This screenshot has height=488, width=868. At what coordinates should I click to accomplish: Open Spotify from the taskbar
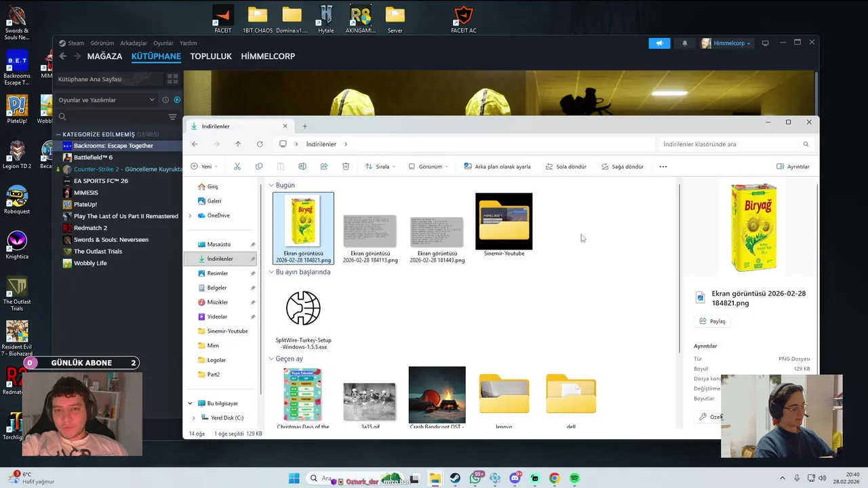pyautogui.click(x=574, y=478)
